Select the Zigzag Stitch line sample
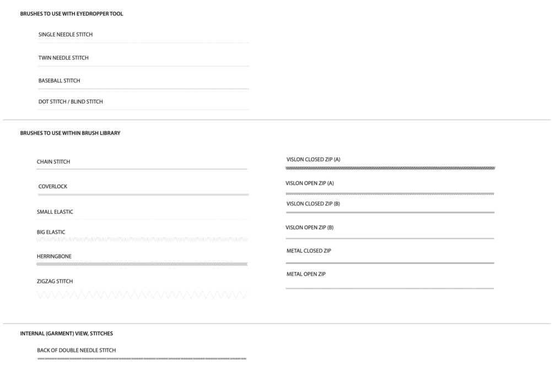The image size is (554, 392). [142, 295]
